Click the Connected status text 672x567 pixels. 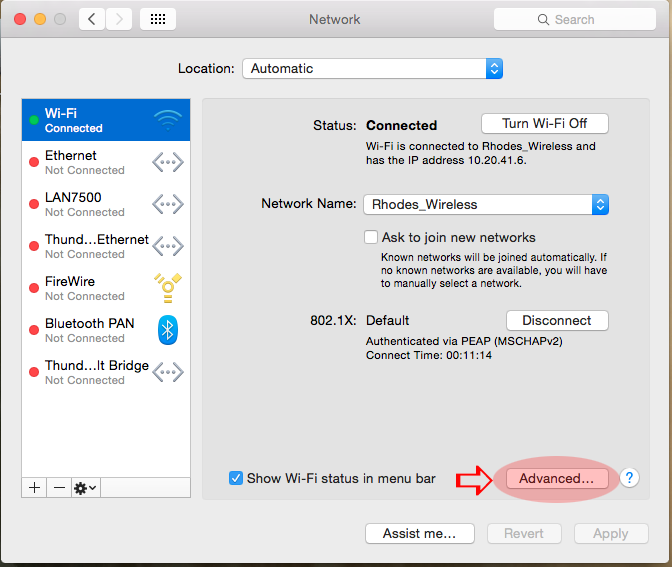point(402,125)
